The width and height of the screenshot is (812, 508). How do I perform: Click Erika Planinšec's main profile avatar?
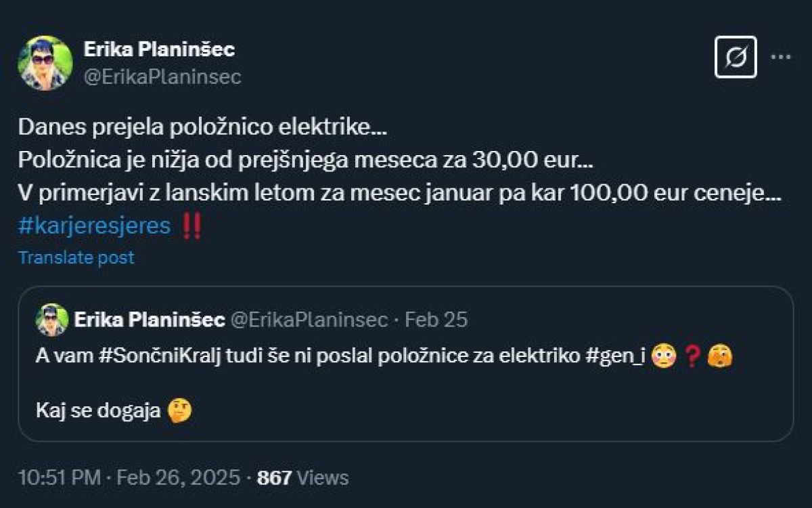pyautogui.click(x=45, y=63)
